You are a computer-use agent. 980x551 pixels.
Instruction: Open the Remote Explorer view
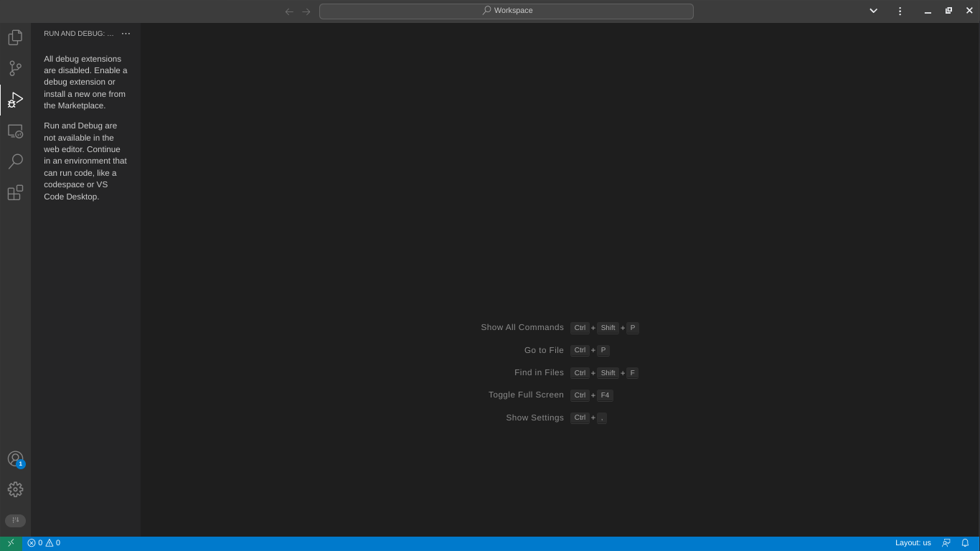[x=15, y=131]
